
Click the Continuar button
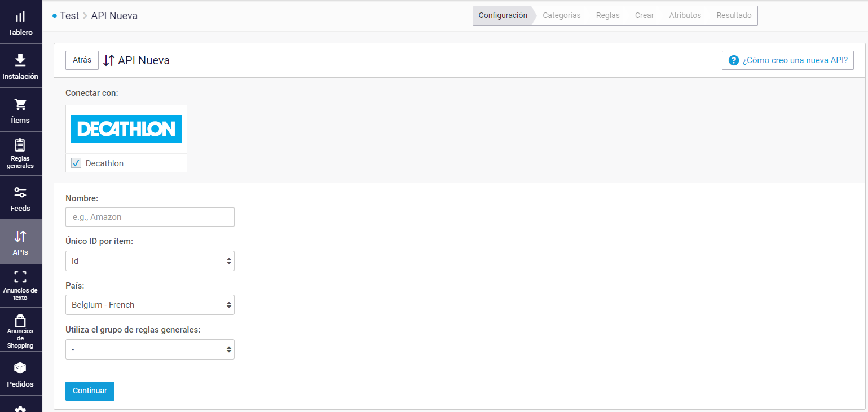click(x=90, y=391)
